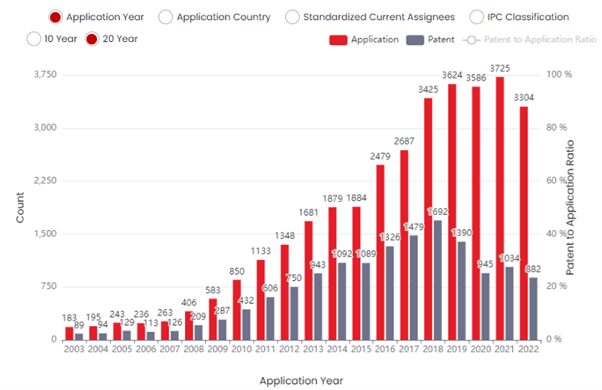Viewport: 602px width, 390px height.
Task: Click the 2013 Application bar labeled 1681
Action: 308,281
